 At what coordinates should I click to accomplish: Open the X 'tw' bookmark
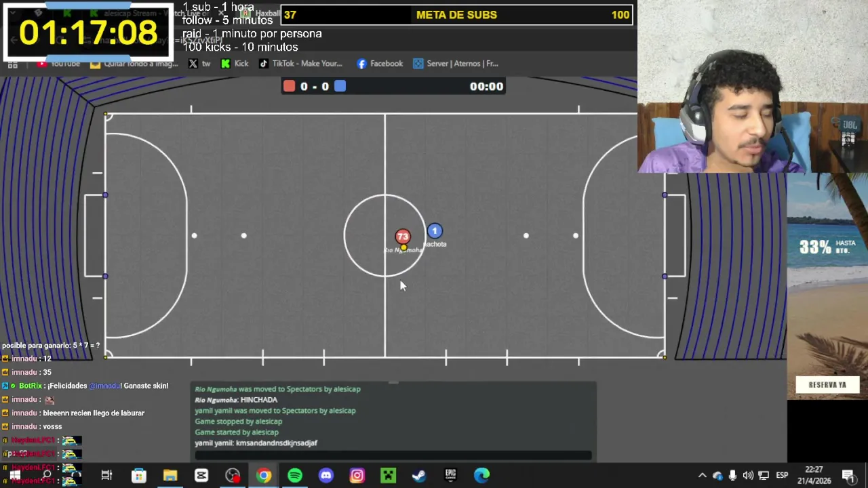pyautogui.click(x=199, y=64)
